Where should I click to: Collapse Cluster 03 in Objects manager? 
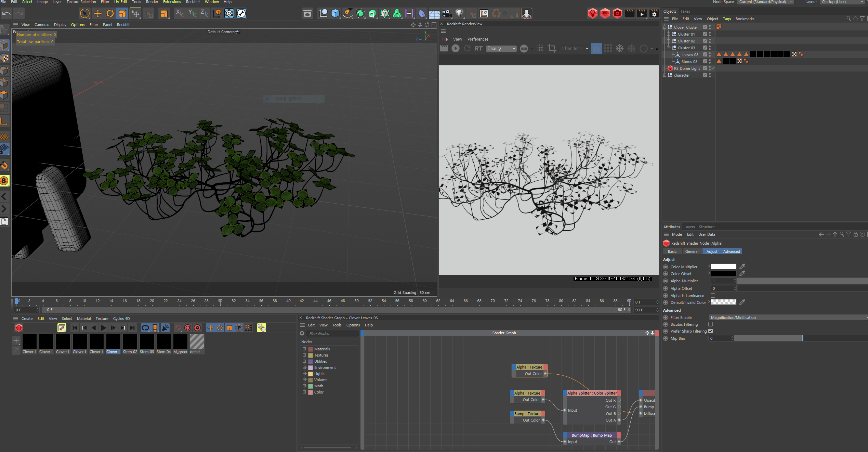tap(669, 48)
